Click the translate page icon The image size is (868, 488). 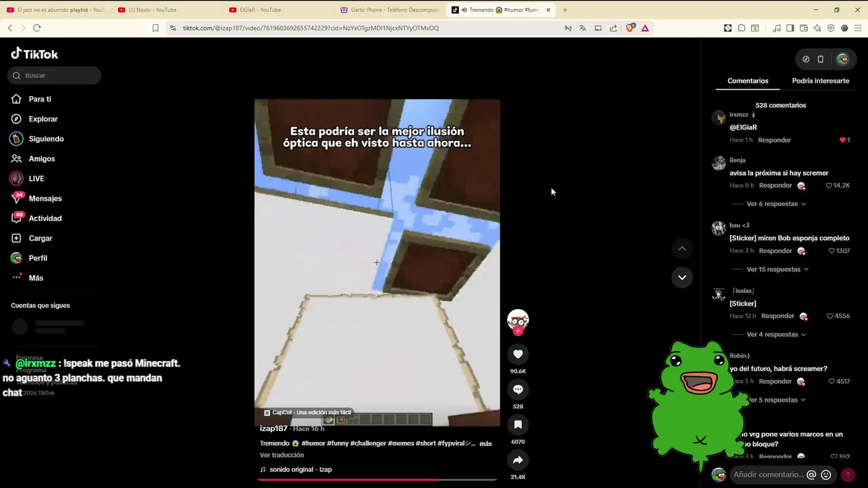click(x=583, y=28)
